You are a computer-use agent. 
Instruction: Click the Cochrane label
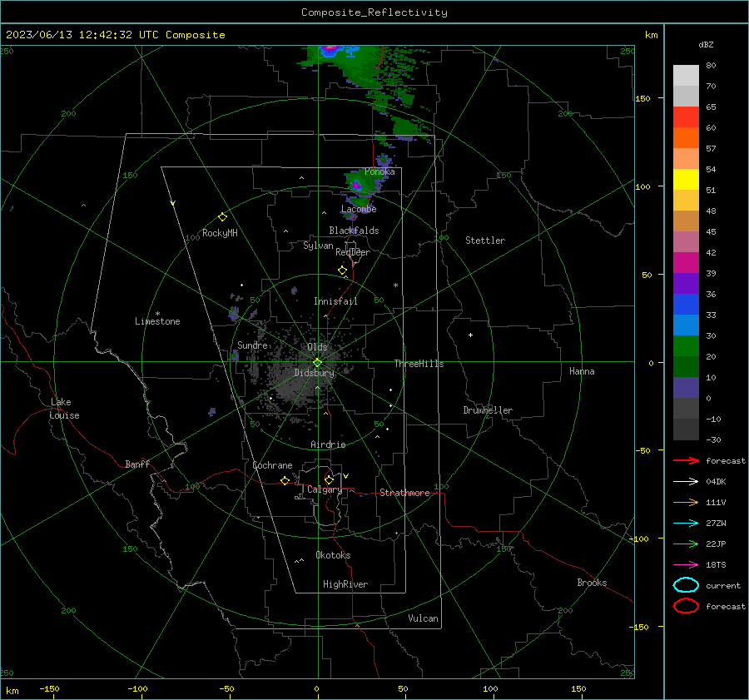272,465
